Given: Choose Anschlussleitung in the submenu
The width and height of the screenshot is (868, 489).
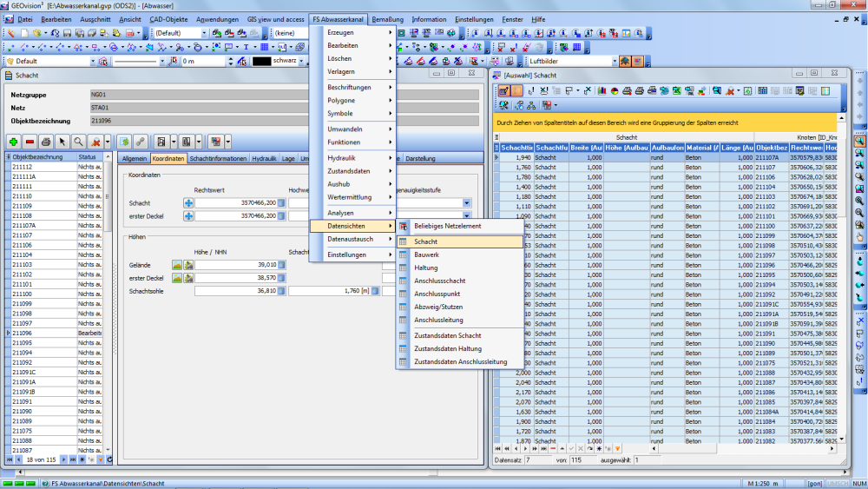Looking at the screenshot, I should (x=459, y=320).
